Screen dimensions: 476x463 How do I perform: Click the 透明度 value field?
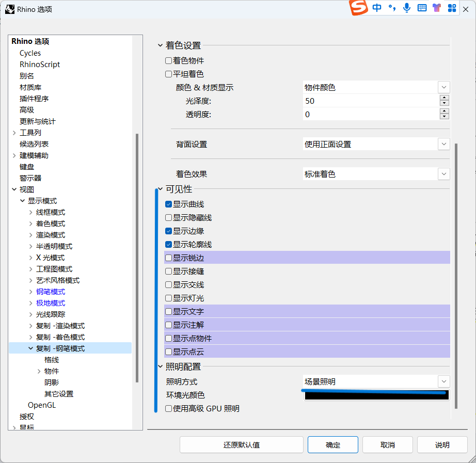pos(371,115)
